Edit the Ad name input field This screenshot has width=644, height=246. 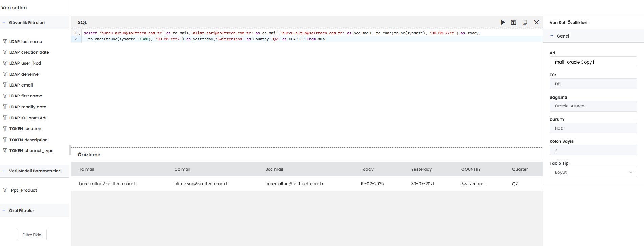[593, 62]
